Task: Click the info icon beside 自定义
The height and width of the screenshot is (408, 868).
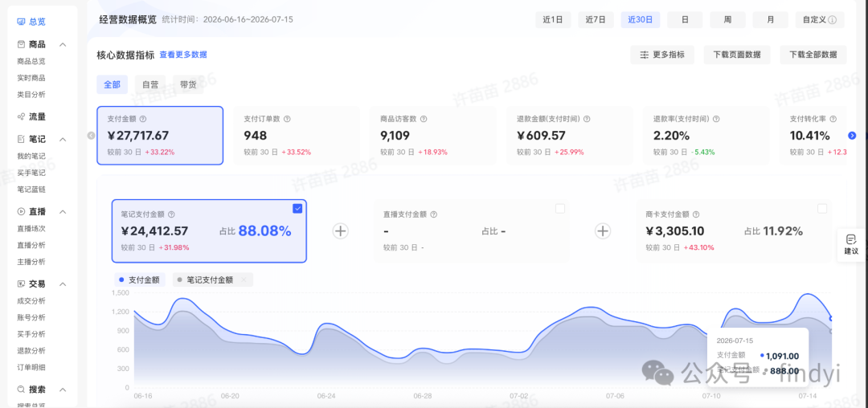Action: [x=833, y=20]
